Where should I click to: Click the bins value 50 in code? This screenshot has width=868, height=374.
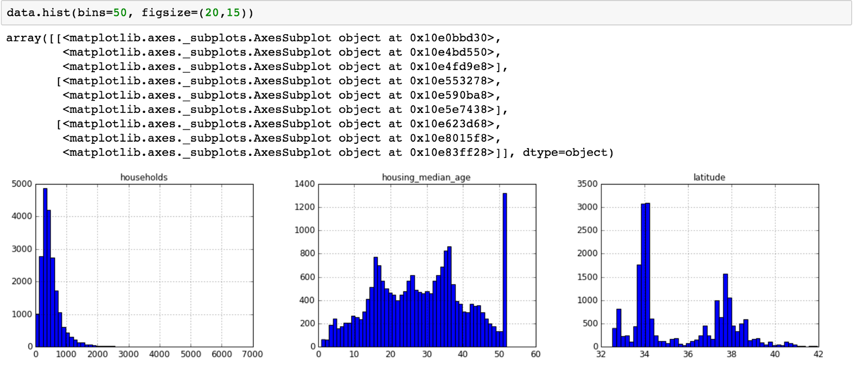(119, 12)
